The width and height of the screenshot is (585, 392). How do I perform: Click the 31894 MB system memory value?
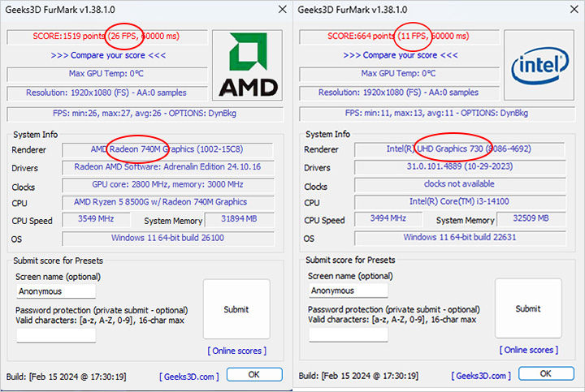coord(239,219)
